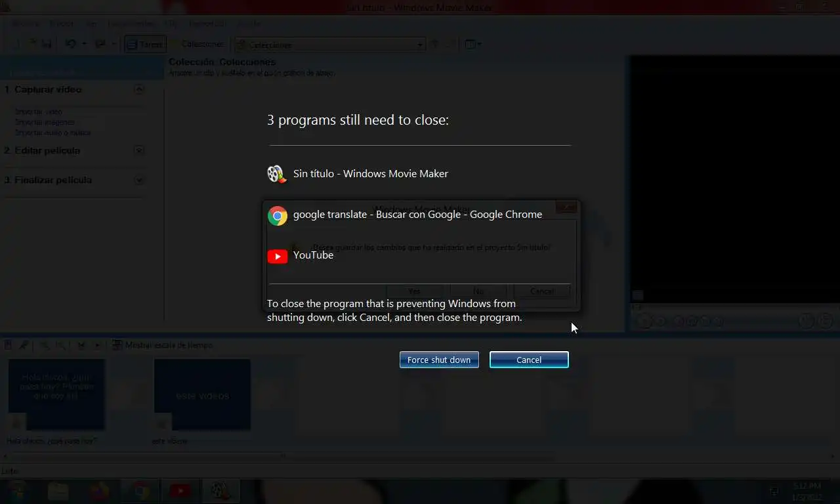The image size is (840, 504).
Task: Select 'Sin título - Windows Movie Maker' entry
Action: coord(371,174)
